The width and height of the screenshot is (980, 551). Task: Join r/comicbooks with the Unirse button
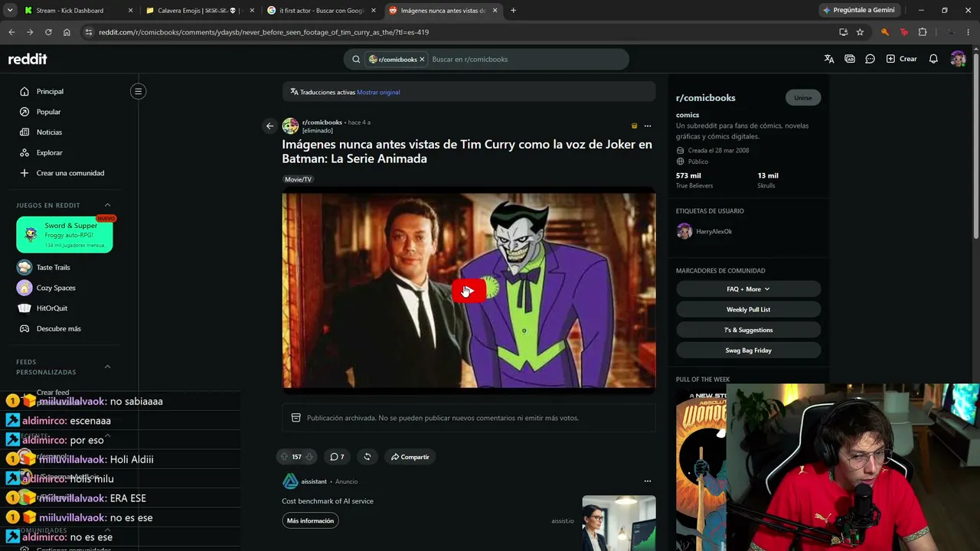pyautogui.click(x=803, y=98)
